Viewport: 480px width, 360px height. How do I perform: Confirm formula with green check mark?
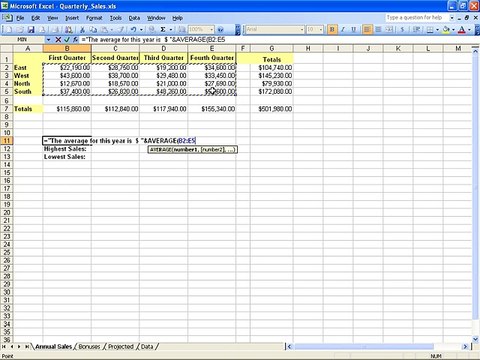[x=67, y=40]
